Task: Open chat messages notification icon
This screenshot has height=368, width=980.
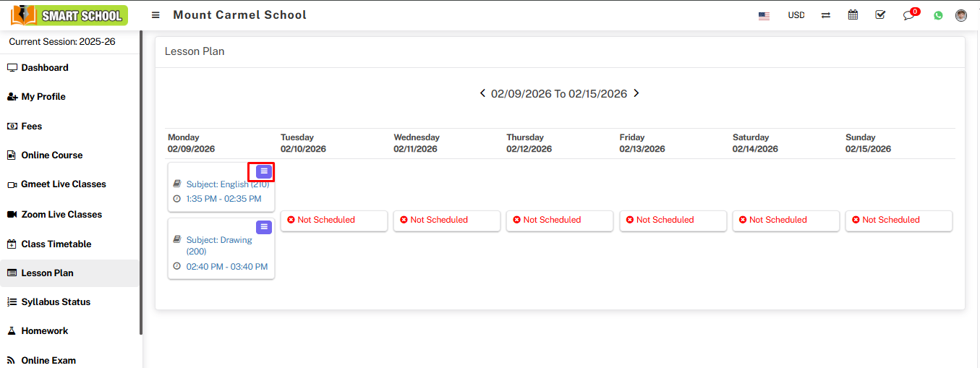Action: tap(909, 15)
